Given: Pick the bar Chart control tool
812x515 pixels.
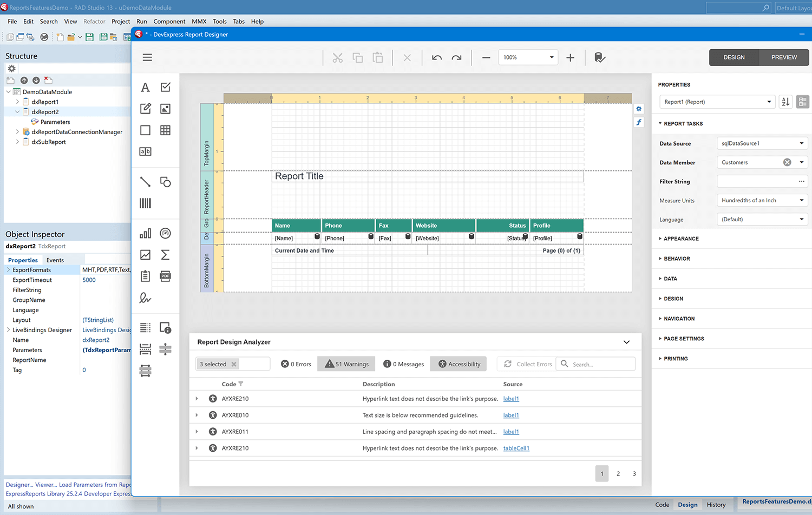Looking at the screenshot, I should coord(145,233).
